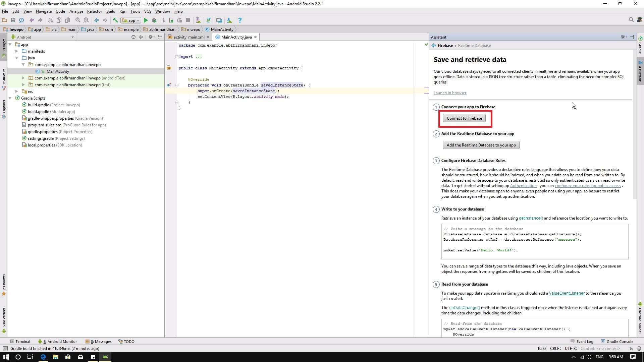Image resolution: width=644 pixels, height=362 pixels.
Task: Click the Cut scissors icon
Action: click(50, 20)
